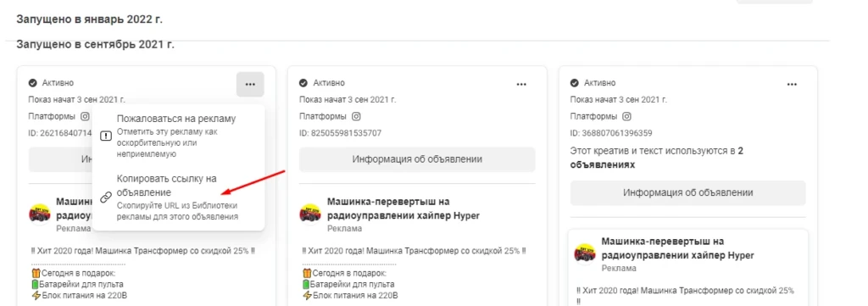868x306 pixels.
Task: Open three-dot menu on ad ID 26216840714 card
Action: pyautogui.click(x=250, y=84)
